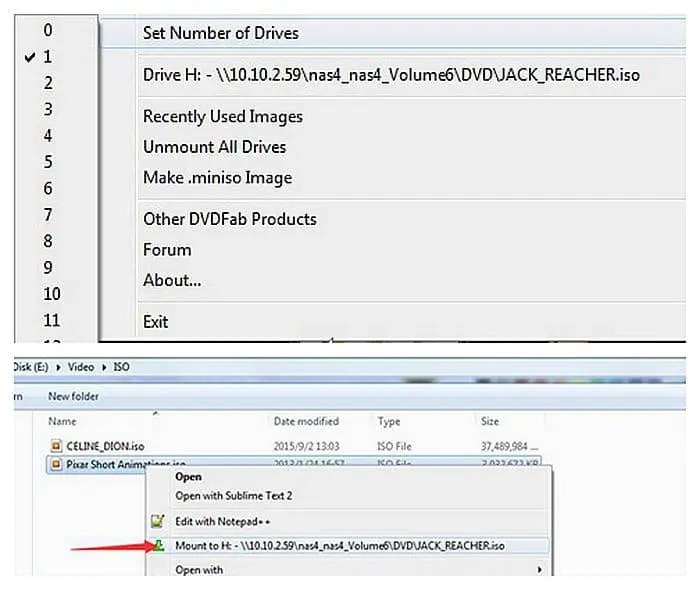Click New folder toolbar button
The height and width of the screenshot is (590, 700).
[73, 396]
